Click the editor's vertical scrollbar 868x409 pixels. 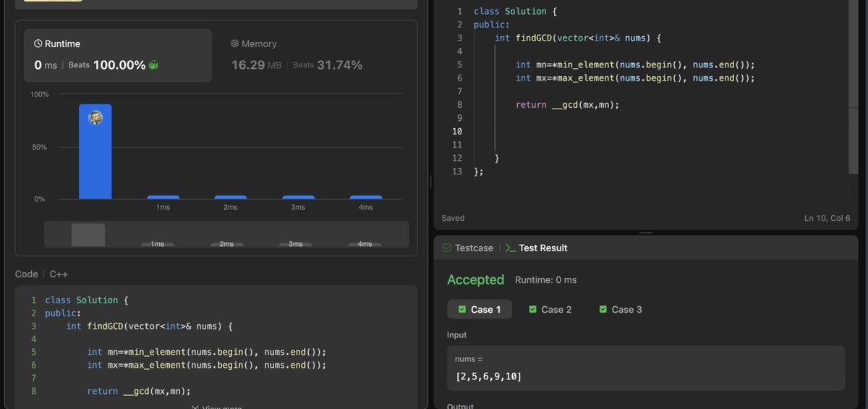[854, 87]
